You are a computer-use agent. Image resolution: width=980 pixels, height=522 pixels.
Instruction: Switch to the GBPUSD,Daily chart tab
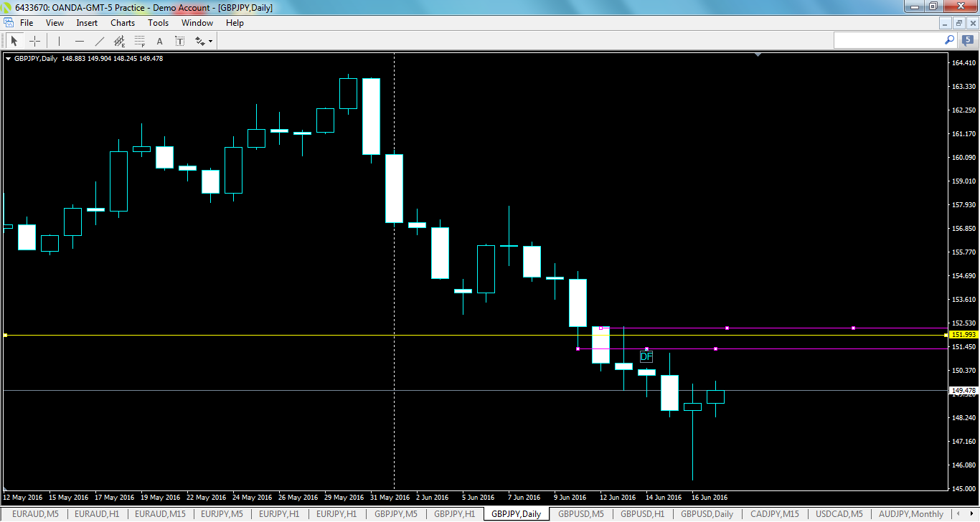click(706, 514)
